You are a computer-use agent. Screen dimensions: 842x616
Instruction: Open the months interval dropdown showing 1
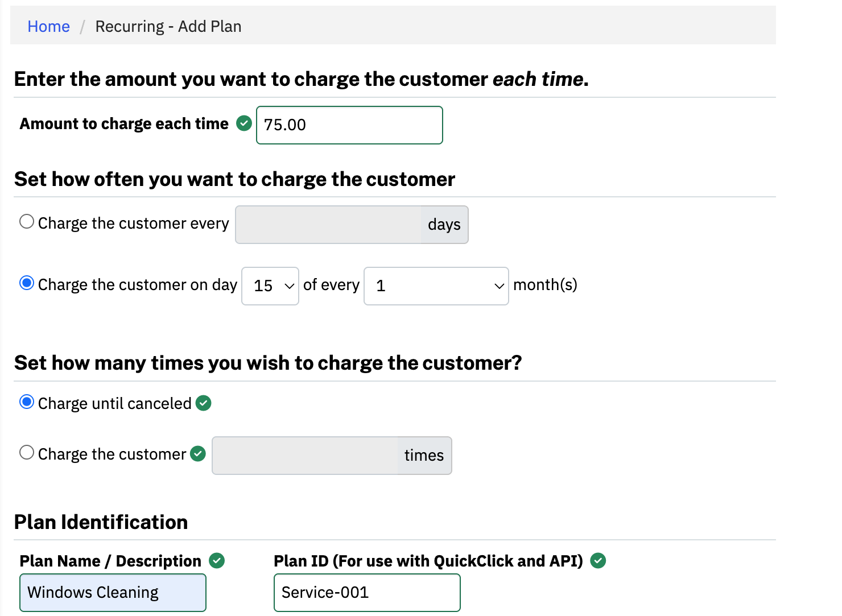point(436,286)
